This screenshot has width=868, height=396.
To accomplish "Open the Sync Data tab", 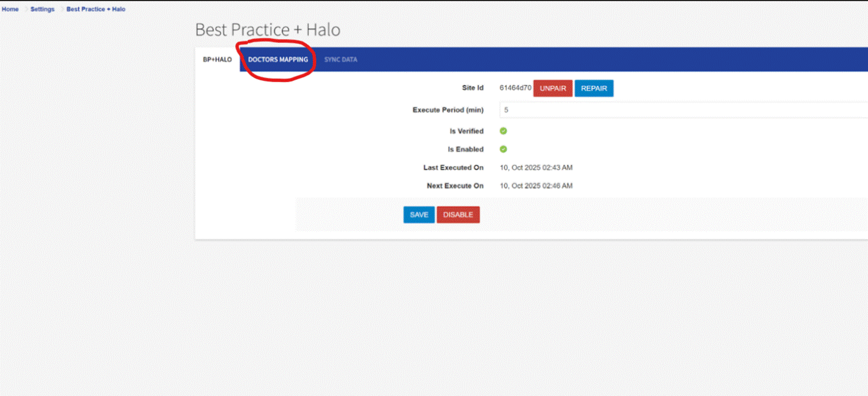I will [x=341, y=60].
